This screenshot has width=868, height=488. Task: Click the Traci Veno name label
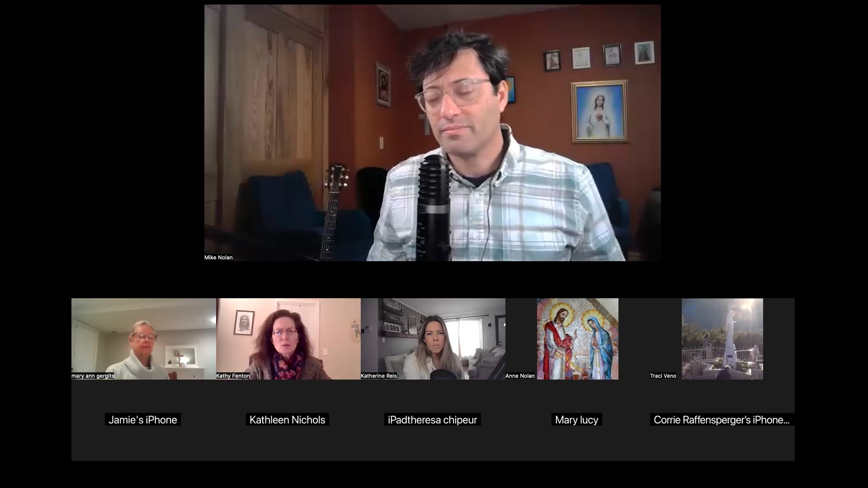click(x=663, y=376)
